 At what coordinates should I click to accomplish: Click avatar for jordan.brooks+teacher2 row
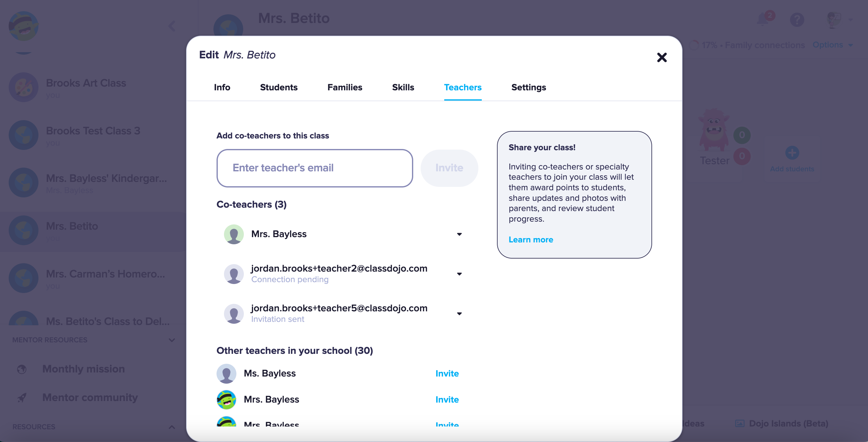point(234,274)
